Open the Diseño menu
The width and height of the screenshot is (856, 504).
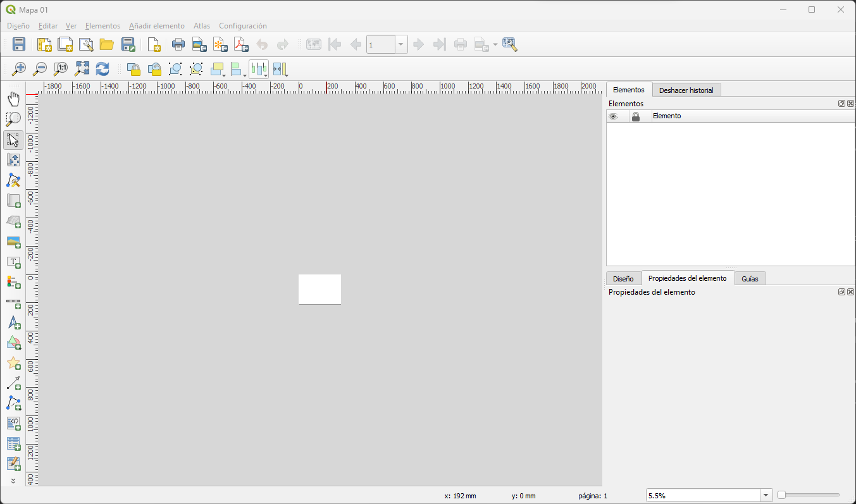18,26
